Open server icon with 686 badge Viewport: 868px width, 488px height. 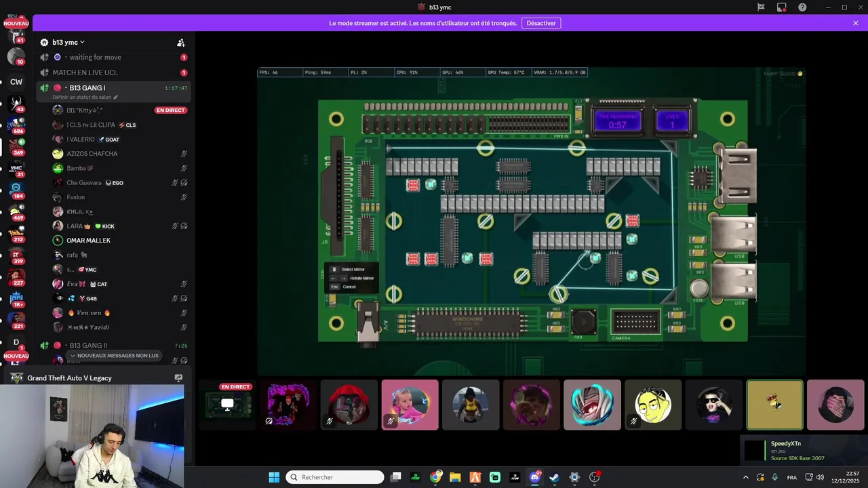click(16, 125)
